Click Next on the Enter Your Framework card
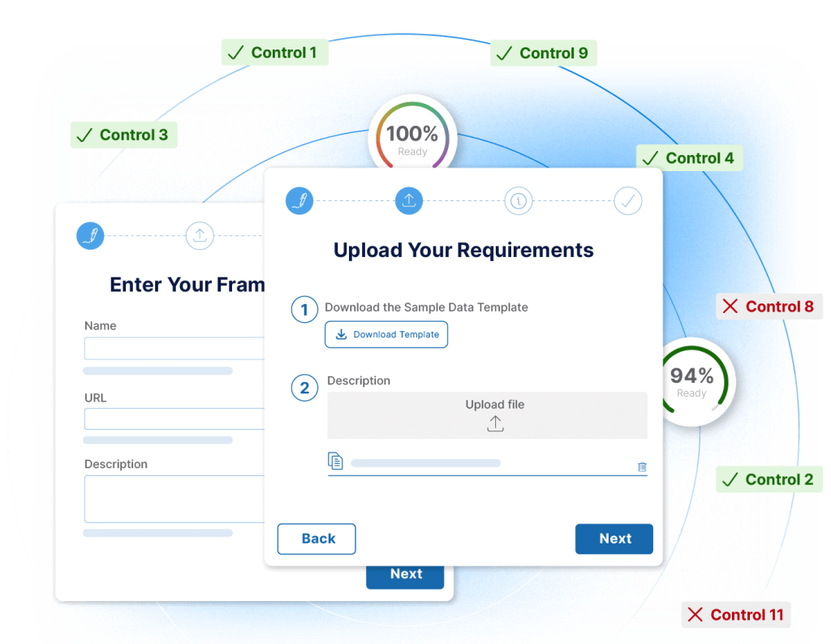The height and width of the screenshot is (644, 831). coord(405,576)
